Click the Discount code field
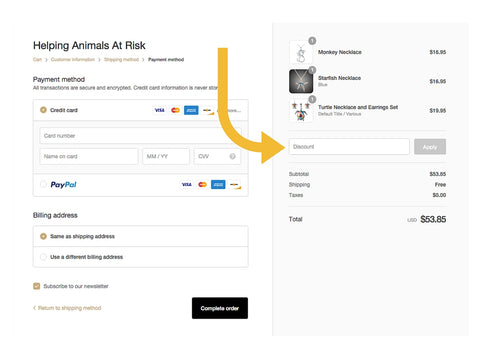Screen dimensions: 480x360 [349, 147]
